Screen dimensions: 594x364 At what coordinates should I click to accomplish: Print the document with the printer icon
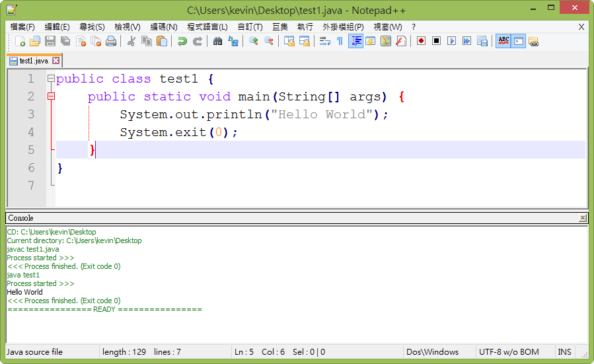point(111,41)
